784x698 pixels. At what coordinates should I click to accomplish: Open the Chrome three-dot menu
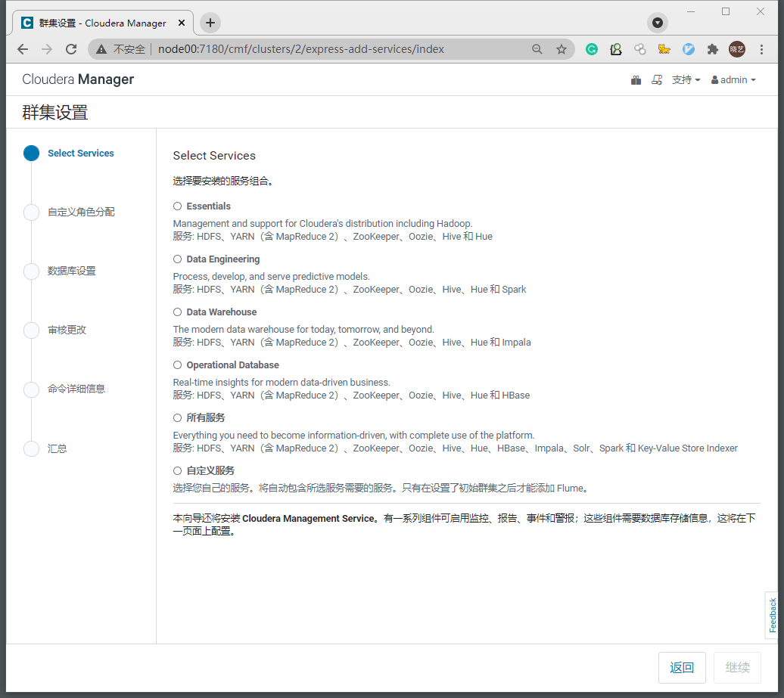pos(761,49)
